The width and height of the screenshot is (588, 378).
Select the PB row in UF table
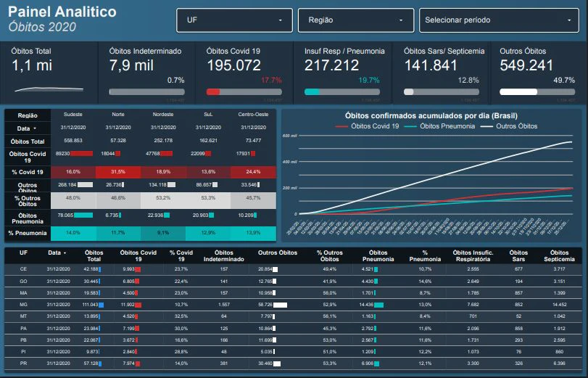[293, 340]
